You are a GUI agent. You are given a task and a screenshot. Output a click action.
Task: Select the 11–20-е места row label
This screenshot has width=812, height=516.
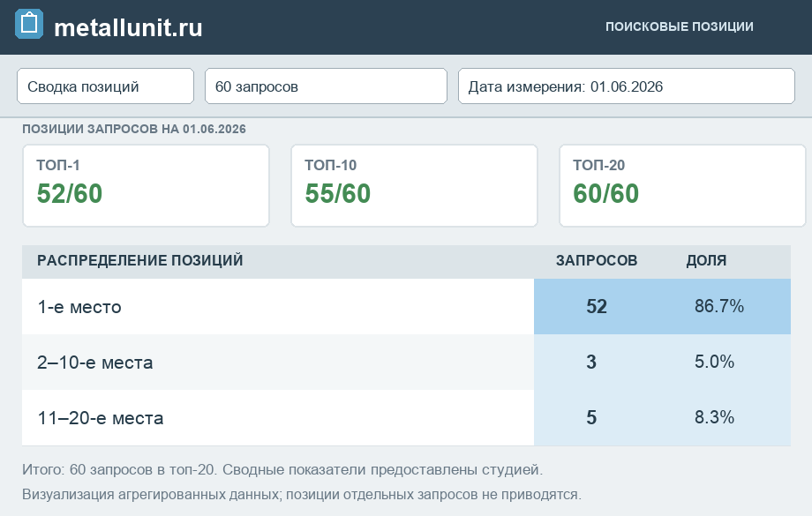click(101, 418)
